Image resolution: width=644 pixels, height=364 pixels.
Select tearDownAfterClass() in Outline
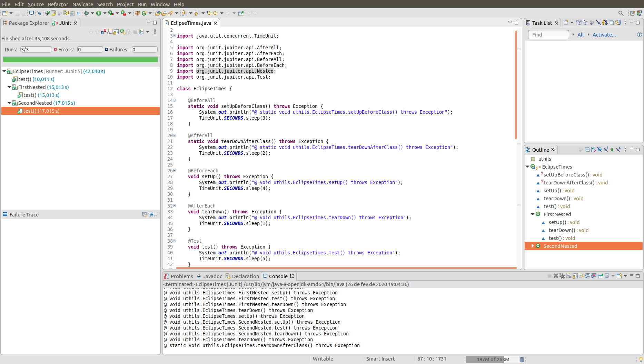pos(572,183)
